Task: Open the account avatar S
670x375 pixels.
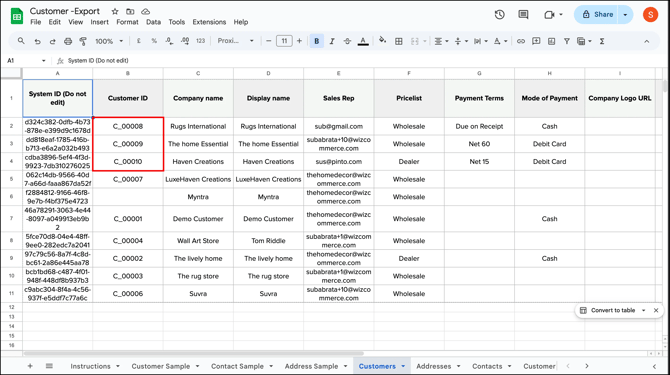Action: click(x=650, y=15)
